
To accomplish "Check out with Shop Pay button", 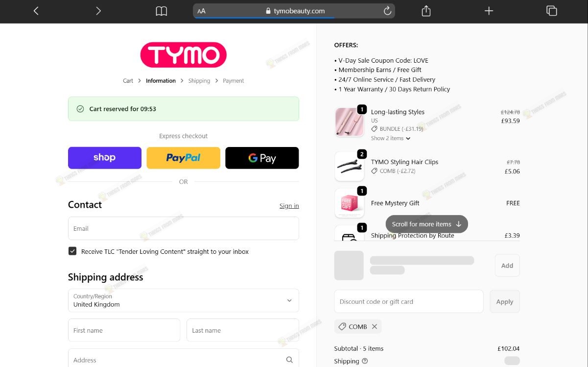I will tap(105, 158).
